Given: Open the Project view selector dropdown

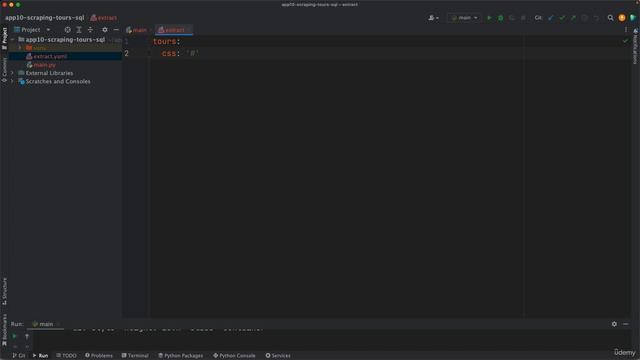Looking at the screenshot, I should [32, 30].
